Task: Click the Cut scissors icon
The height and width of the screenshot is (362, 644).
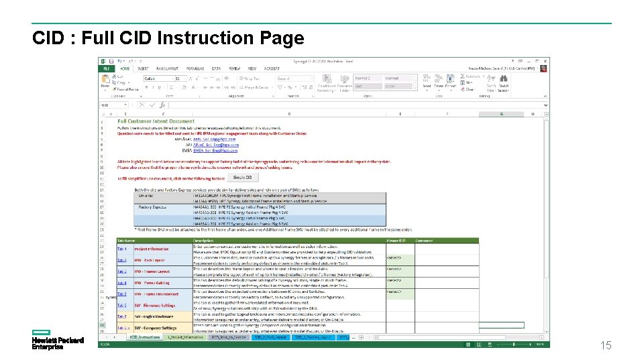Action: 114,76
